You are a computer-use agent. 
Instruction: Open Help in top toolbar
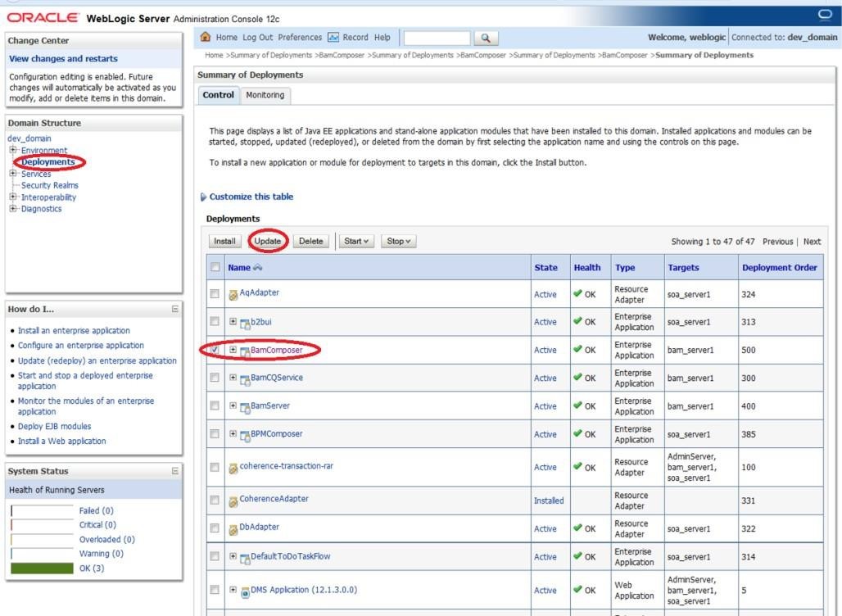[383, 37]
